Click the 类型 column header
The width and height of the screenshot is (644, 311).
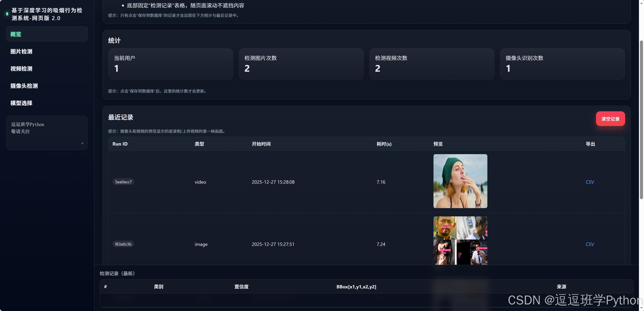point(199,144)
